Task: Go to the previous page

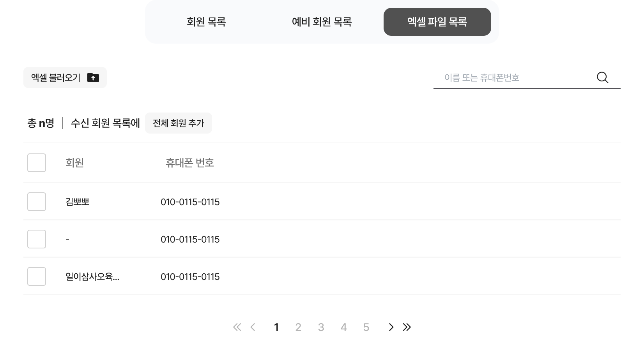Action: (253, 327)
